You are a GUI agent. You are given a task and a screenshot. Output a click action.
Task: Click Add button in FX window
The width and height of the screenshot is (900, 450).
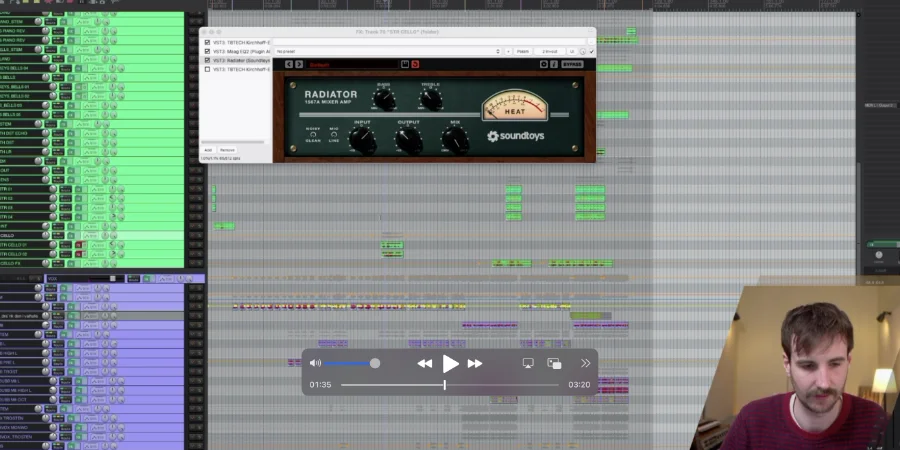pyautogui.click(x=208, y=150)
